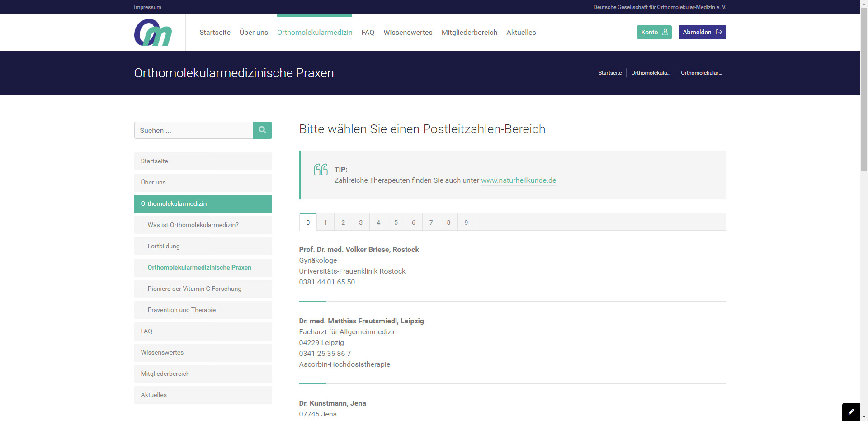Click the search magnifier button
Image resolution: width=868 pixels, height=421 pixels.
[262, 130]
